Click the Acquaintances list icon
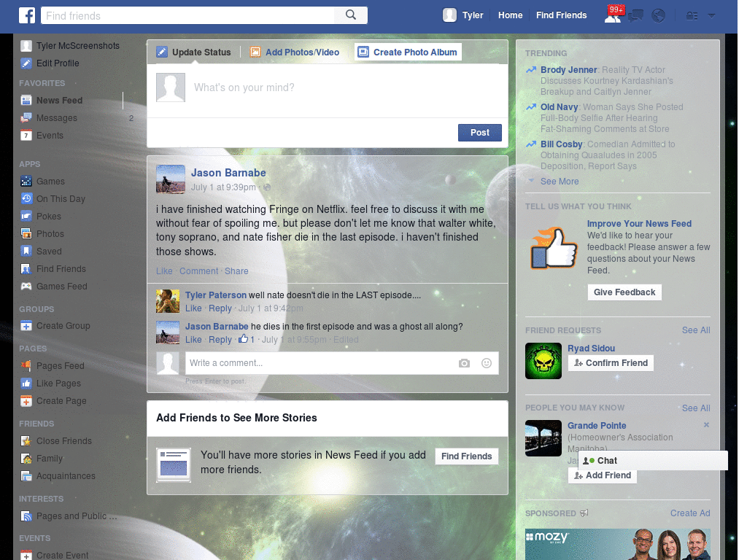Viewport: 747px width, 560px height. 26,475
